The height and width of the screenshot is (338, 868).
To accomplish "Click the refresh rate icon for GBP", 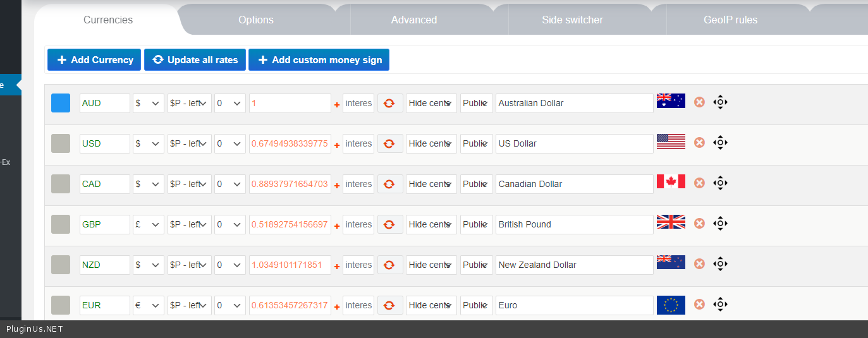I will click(389, 224).
